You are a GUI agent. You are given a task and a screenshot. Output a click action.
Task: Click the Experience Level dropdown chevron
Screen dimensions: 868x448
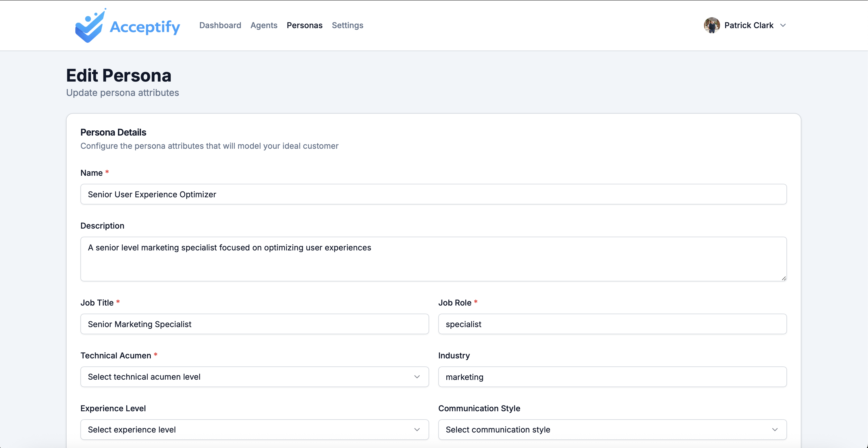[417, 430]
